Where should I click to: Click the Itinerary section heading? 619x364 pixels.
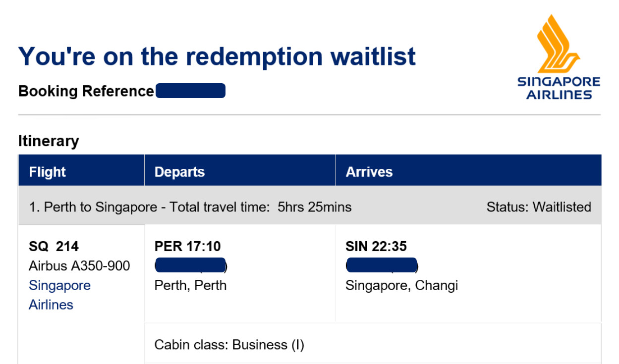[x=49, y=141]
